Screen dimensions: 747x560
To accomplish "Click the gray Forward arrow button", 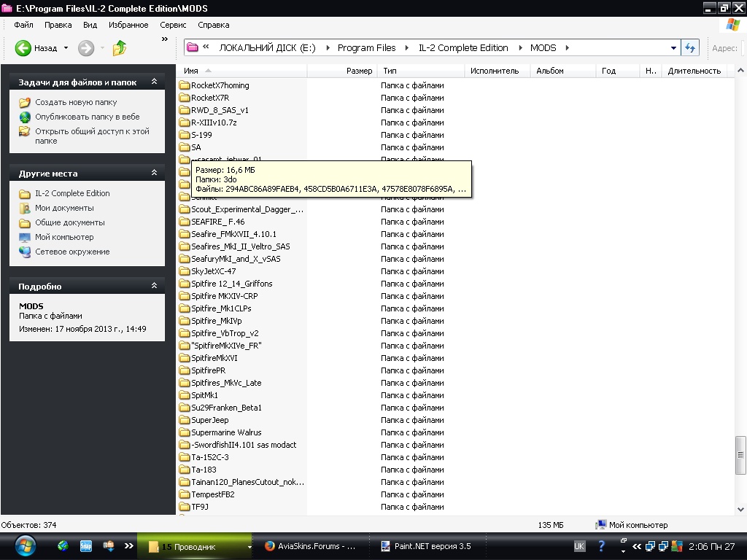I will pos(86,48).
